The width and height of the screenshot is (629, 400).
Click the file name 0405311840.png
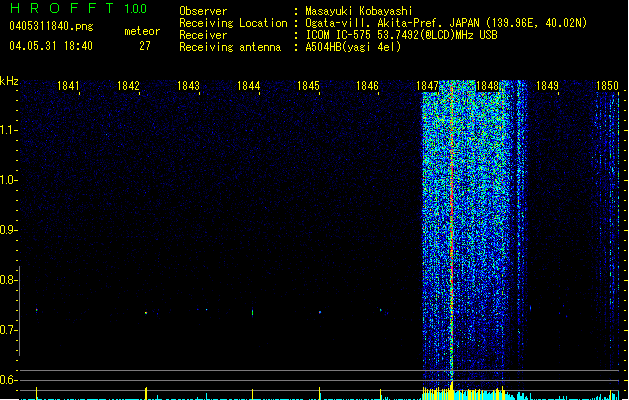[51, 26]
